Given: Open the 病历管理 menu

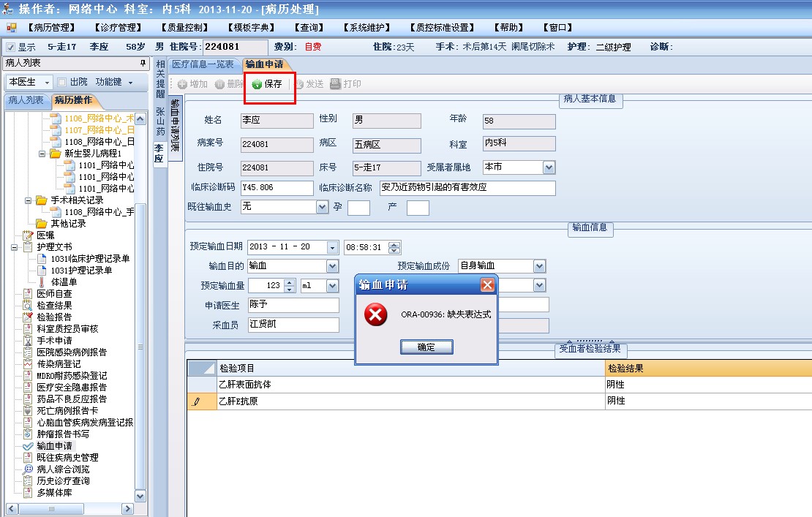Looking at the screenshot, I should [51, 28].
